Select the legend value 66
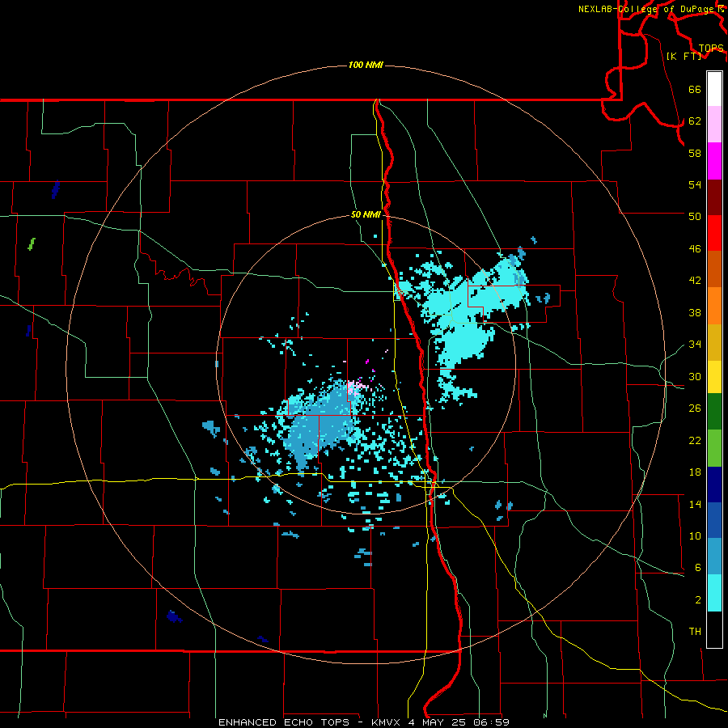Image resolution: width=728 pixels, height=728 pixels. [x=695, y=89]
